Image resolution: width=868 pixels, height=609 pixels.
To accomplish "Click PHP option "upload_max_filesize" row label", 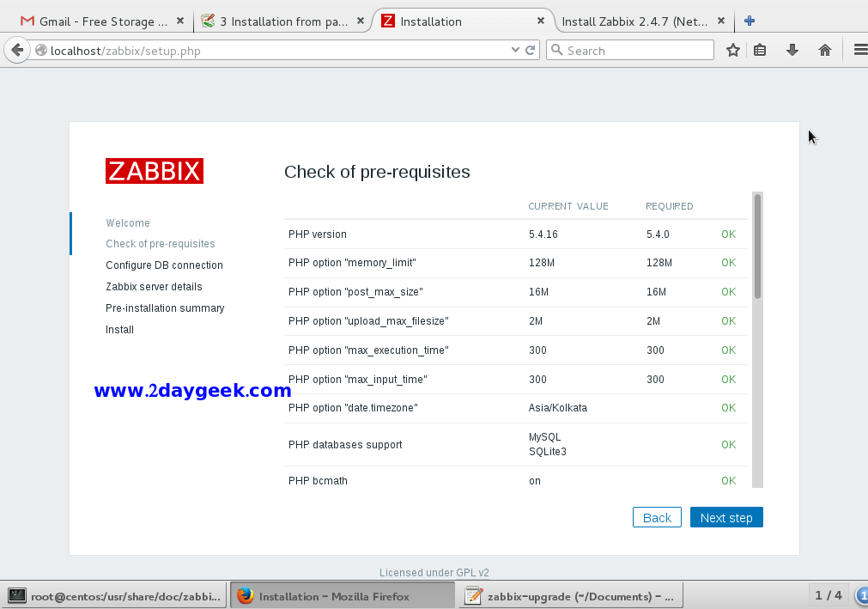I will (x=368, y=321).
